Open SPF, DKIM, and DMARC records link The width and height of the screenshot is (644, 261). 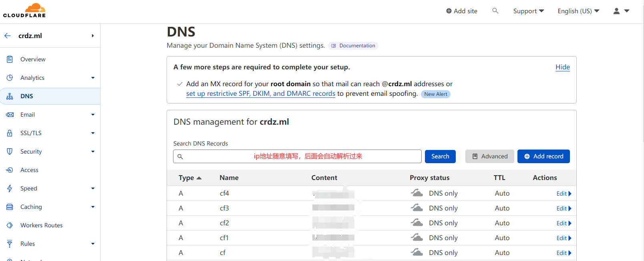pyautogui.click(x=261, y=94)
